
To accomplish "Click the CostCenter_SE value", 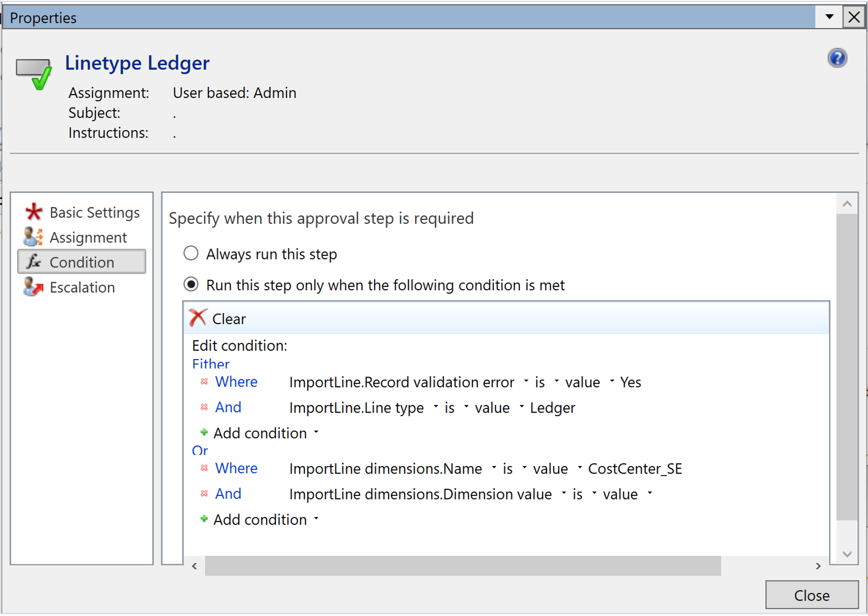I will [x=635, y=469].
